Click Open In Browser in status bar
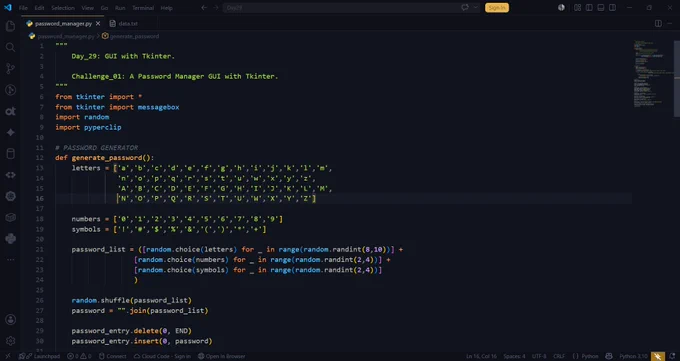 [222, 356]
